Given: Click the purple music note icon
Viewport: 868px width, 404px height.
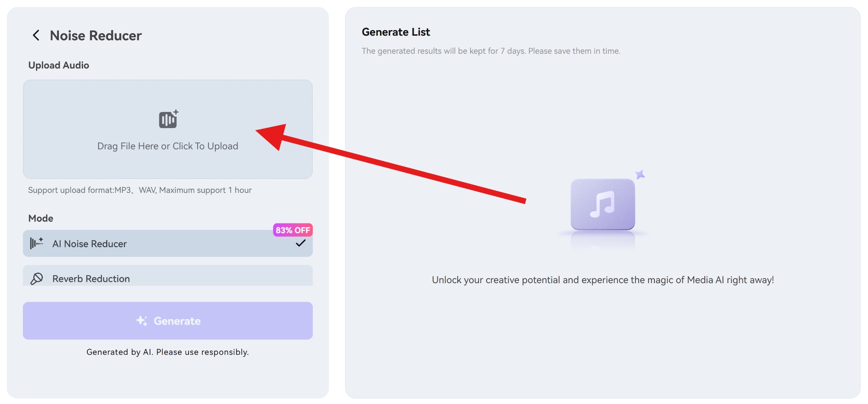Looking at the screenshot, I should [x=603, y=205].
